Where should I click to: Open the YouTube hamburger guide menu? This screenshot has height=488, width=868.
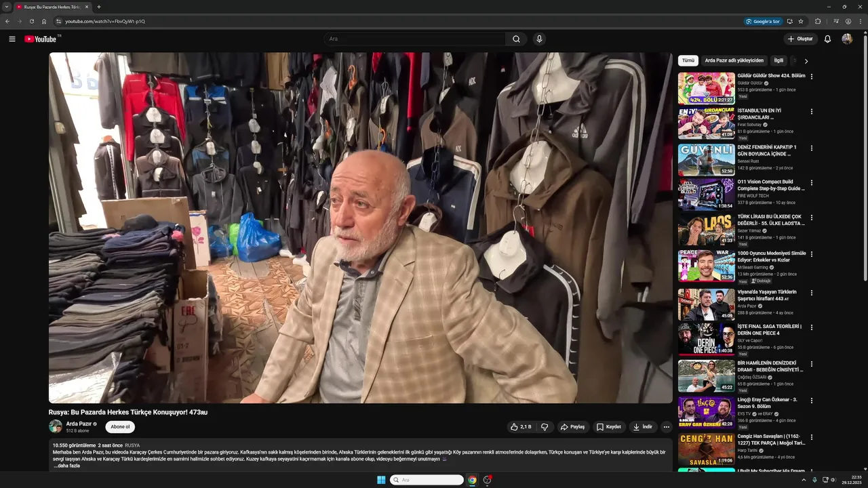click(x=12, y=39)
